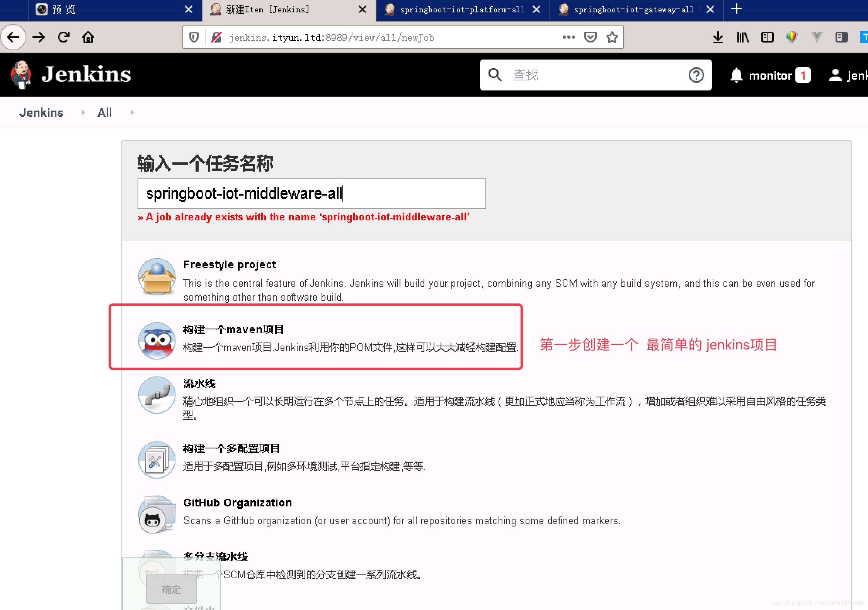This screenshot has height=610, width=868.
Task: Close the springboot-iot-platform-all tab
Action: pyautogui.click(x=536, y=9)
